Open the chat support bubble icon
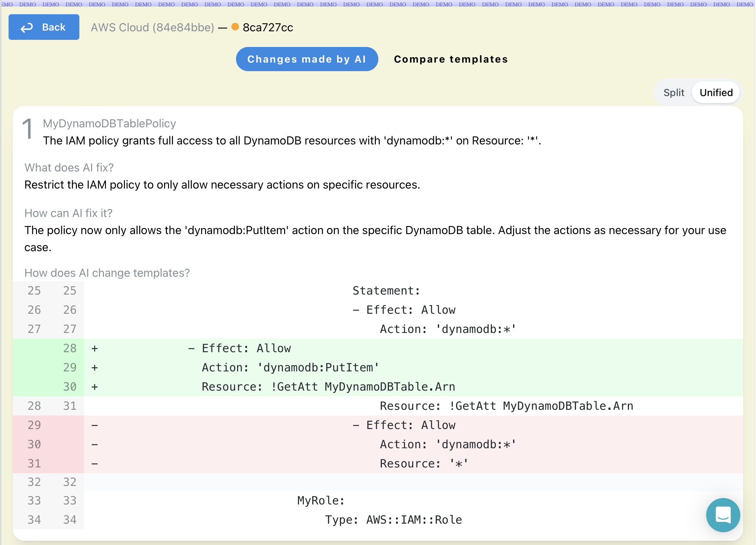The width and height of the screenshot is (756, 545). coord(723,515)
